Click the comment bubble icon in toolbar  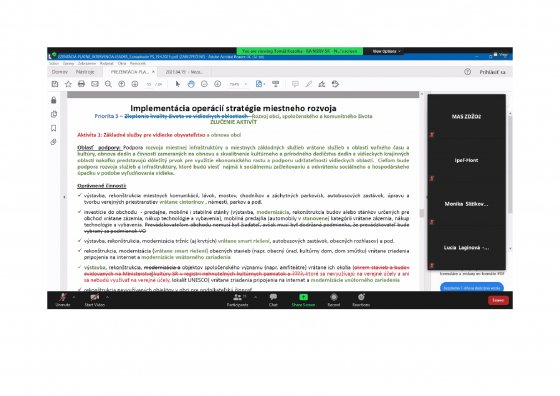[x=295, y=84]
